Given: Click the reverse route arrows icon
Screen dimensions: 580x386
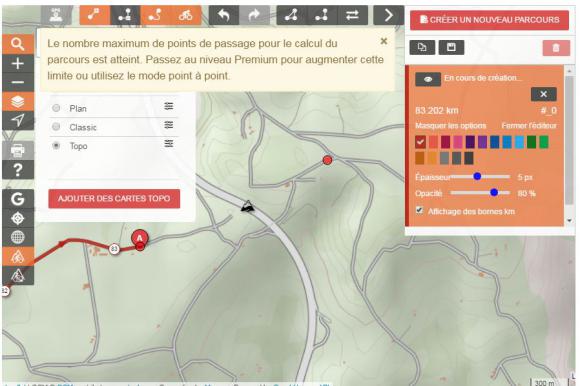Looking at the screenshot, I should click(x=352, y=15).
